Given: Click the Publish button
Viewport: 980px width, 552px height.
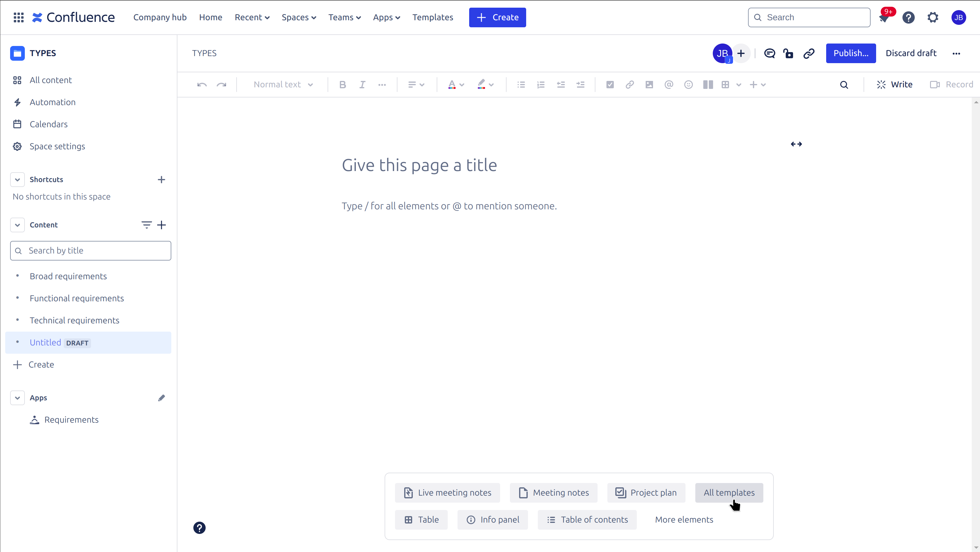Looking at the screenshot, I should click(x=851, y=53).
